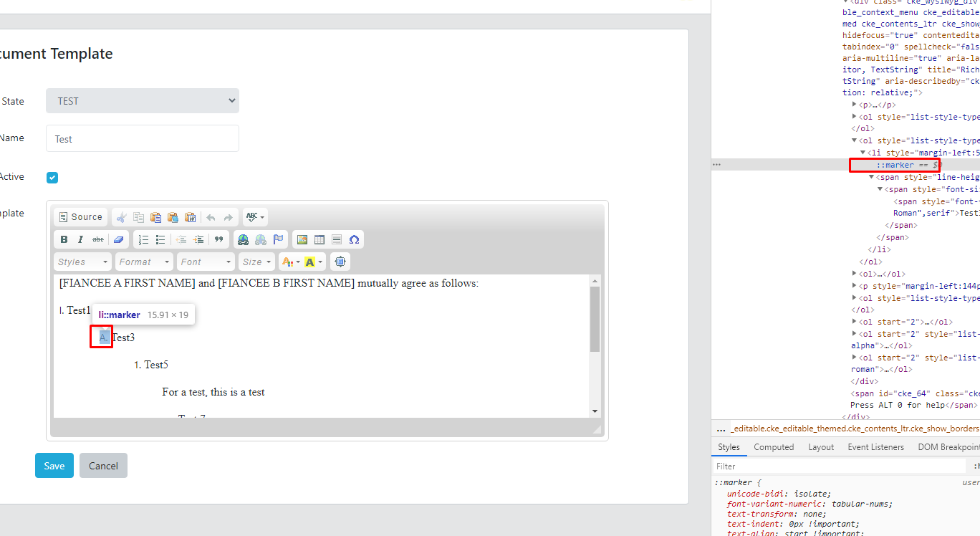
Task: Toggle Bold formatting
Action: (x=64, y=239)
